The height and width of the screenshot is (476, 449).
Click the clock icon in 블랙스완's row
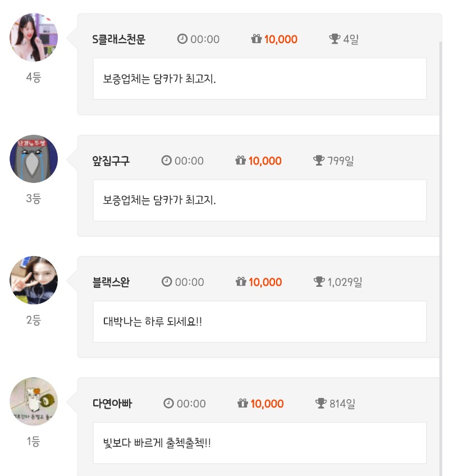pos(167,282)
